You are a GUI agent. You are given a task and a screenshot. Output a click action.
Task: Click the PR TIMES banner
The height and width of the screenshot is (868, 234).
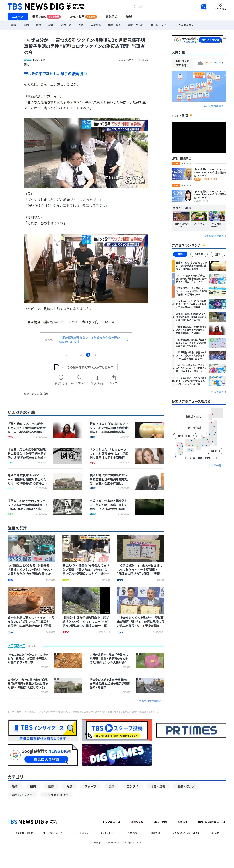click(191, 730)
